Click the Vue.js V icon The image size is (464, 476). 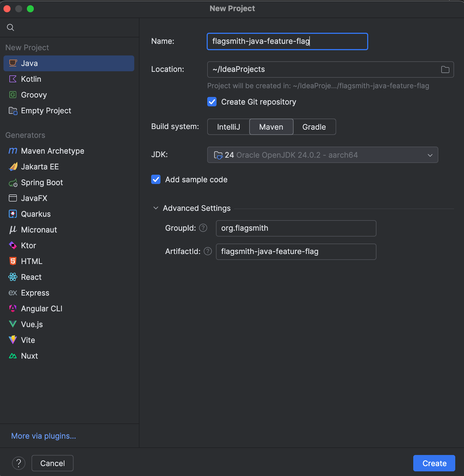click(x=13, y=324)
